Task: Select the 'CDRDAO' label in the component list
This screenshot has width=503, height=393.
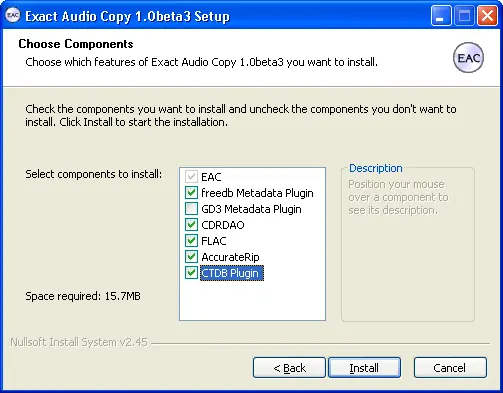Action: coord(223,225)
